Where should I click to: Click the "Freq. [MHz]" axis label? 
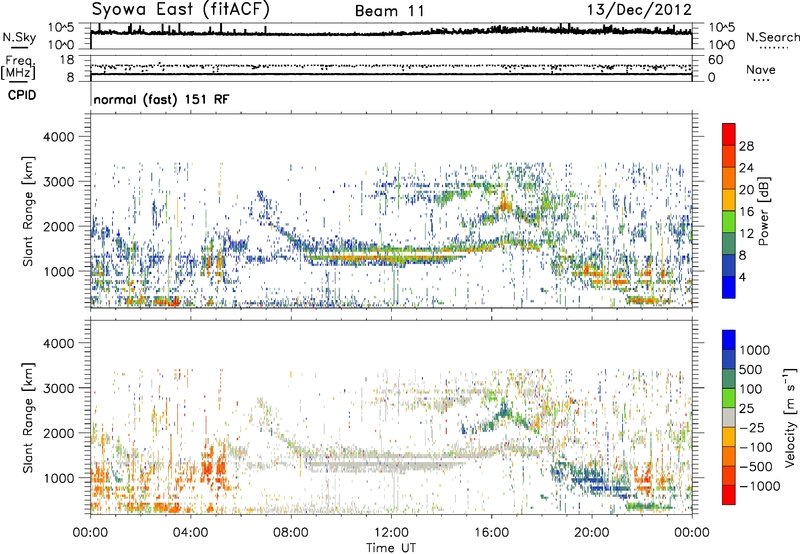pyautogui.click(x=18, y=68)
